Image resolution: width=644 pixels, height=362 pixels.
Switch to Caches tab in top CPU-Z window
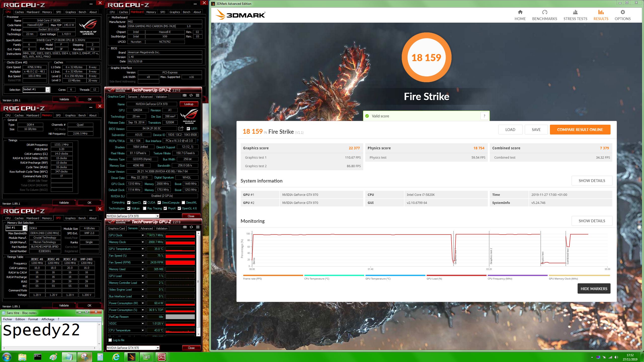click(x=19, y=12)
